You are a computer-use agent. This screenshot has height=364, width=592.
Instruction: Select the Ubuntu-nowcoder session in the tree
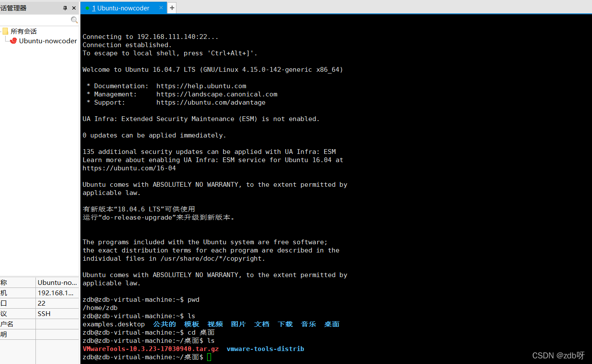48,41
